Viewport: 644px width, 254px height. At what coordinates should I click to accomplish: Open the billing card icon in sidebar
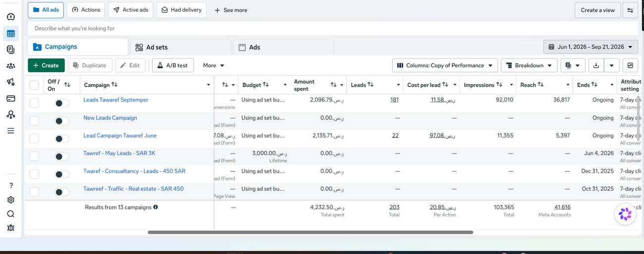tap(11, 98)
